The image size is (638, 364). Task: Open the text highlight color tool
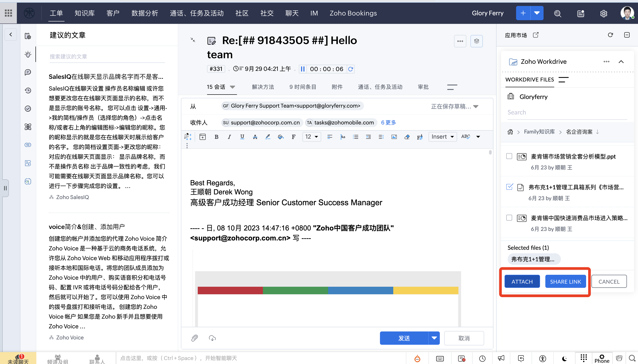pyautogui.click(x=268, y=137)
